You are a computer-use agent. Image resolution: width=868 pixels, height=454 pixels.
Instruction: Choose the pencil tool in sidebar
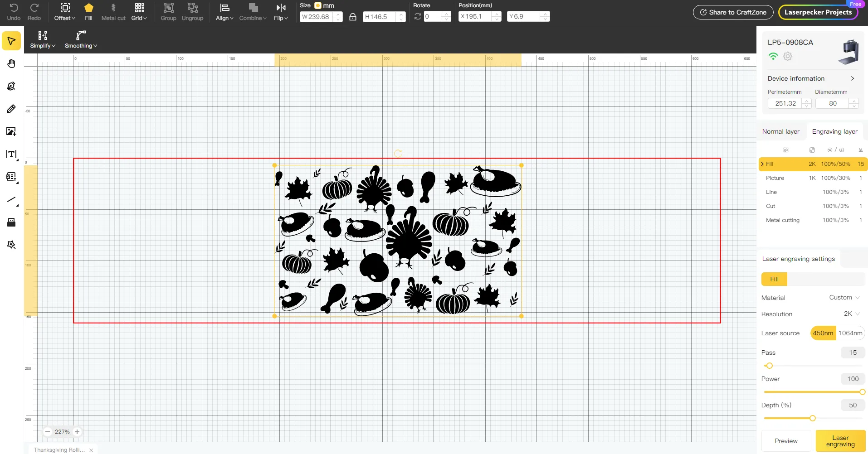tap(11, 109)
